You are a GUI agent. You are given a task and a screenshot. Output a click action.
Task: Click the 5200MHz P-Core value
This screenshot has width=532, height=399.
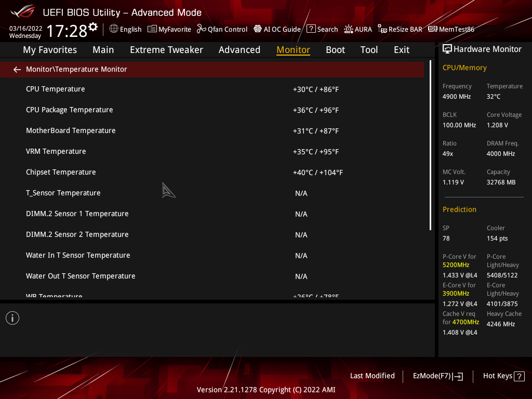pyautogui.click(x=456, y=265)
